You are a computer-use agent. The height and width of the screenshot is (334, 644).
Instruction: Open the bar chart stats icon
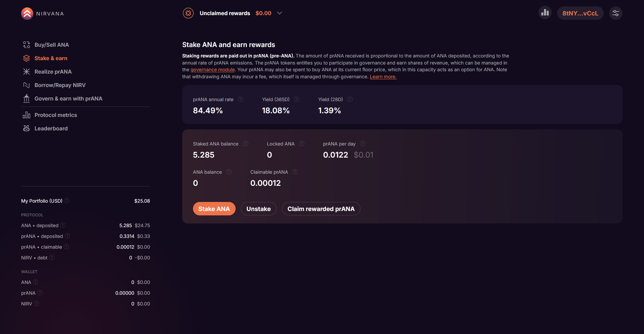(x=545, y=13)
